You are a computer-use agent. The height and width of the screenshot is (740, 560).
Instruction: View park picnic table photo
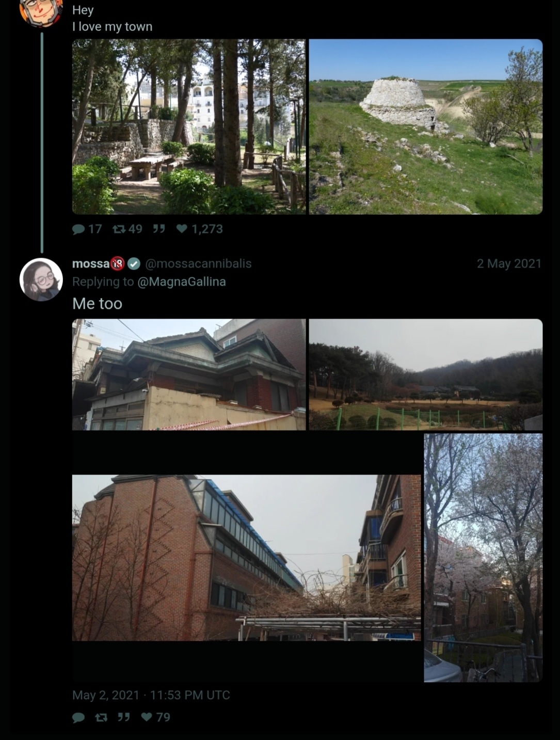189,127
